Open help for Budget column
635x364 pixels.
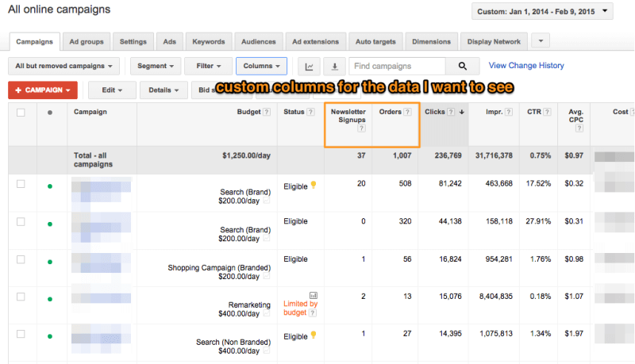[267, 112]
